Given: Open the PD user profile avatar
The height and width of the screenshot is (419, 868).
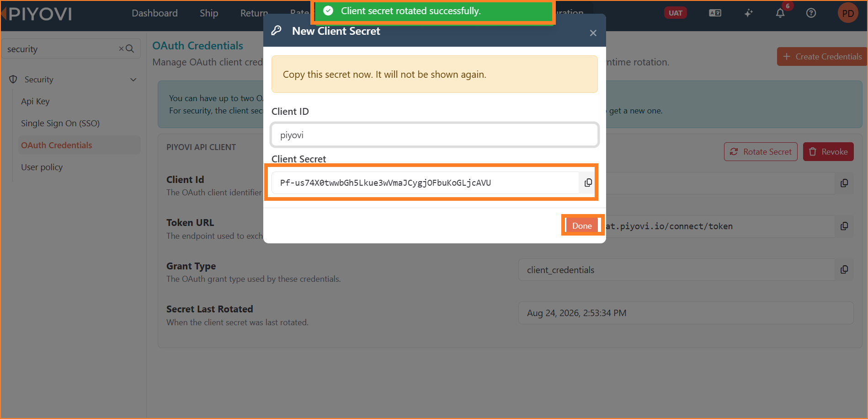Looking at the screenshot, I should pos(848,13).
